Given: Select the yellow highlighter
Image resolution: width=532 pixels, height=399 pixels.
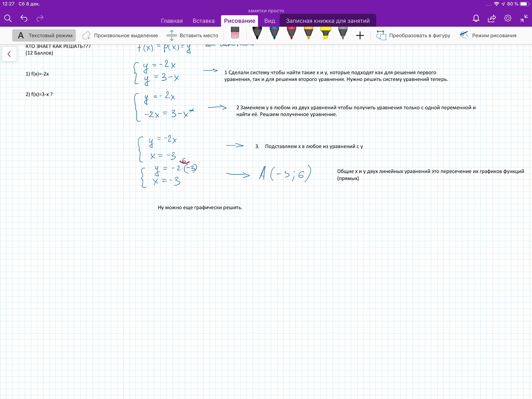Looking at the screenshot, I should tap(326, 34).
